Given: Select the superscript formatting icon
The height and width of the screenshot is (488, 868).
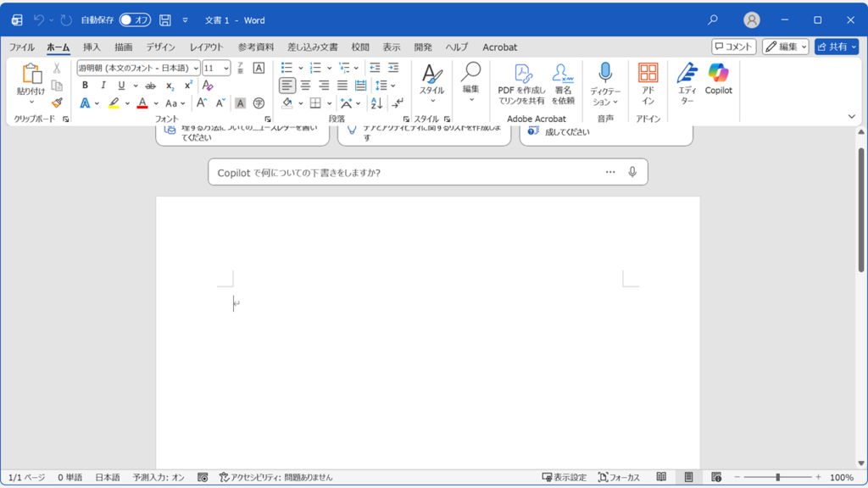Looking at the screenshot, I should coord(187,86).
